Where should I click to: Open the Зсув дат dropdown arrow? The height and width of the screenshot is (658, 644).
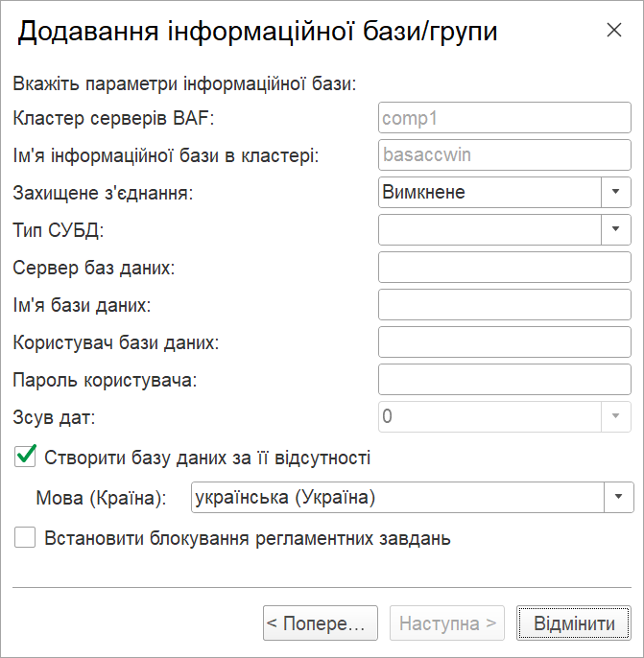tap(616, 416)
